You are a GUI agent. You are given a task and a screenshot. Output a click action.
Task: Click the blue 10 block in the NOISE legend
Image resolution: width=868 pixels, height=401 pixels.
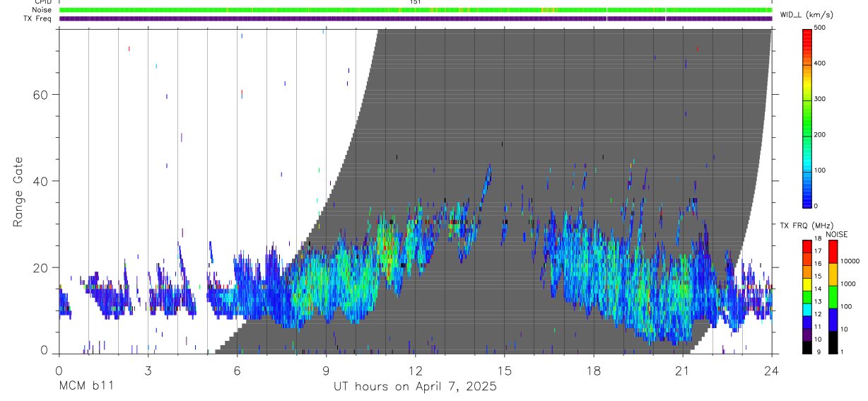point(833,320)
